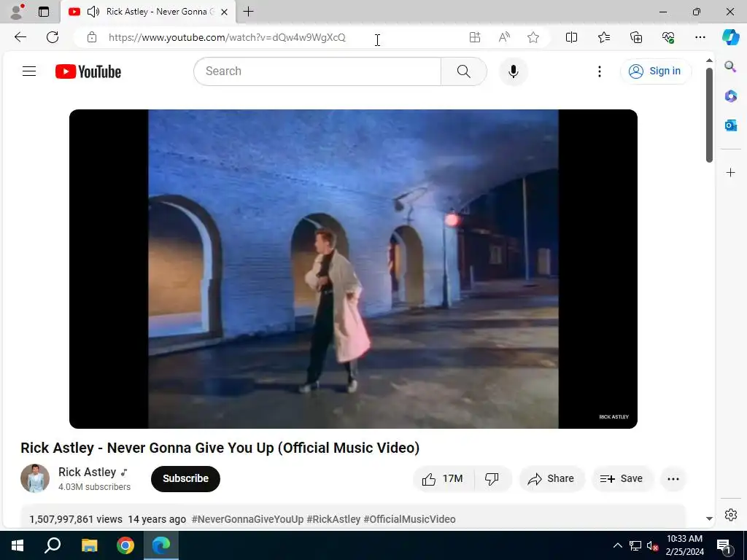
Task: Open the #NeverGonnaGiveYouUp hashtag
Action: (247, 519)
